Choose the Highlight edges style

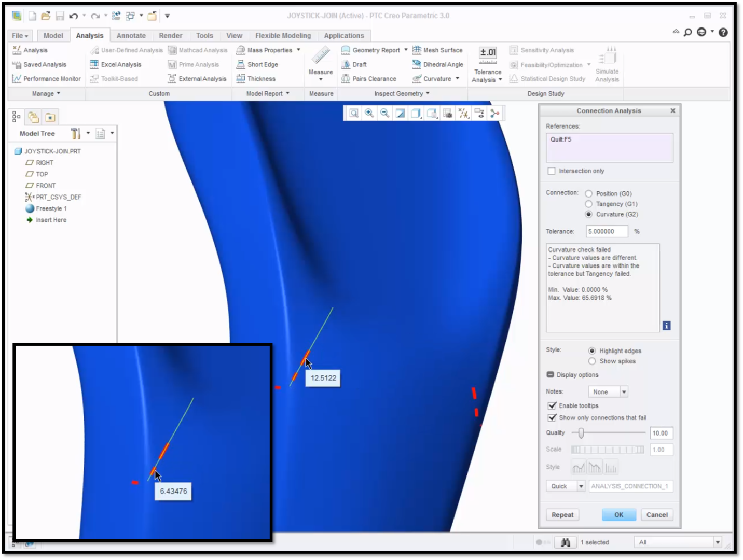point(592,351)
